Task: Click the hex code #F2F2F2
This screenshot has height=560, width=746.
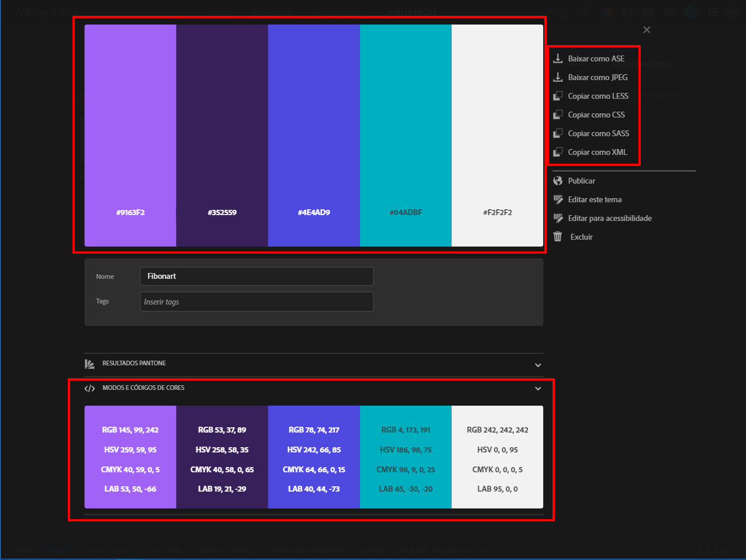Action: point(498,212)
